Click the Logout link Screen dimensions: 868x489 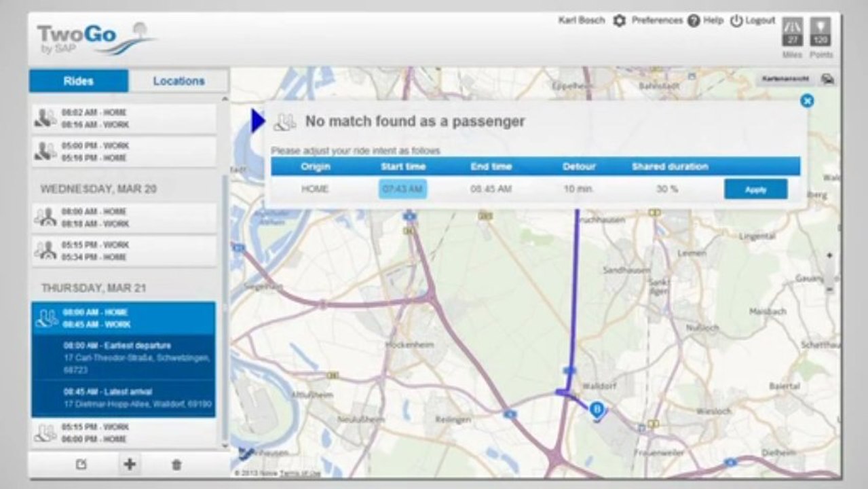pyautogui.click(x=760, y=20)
